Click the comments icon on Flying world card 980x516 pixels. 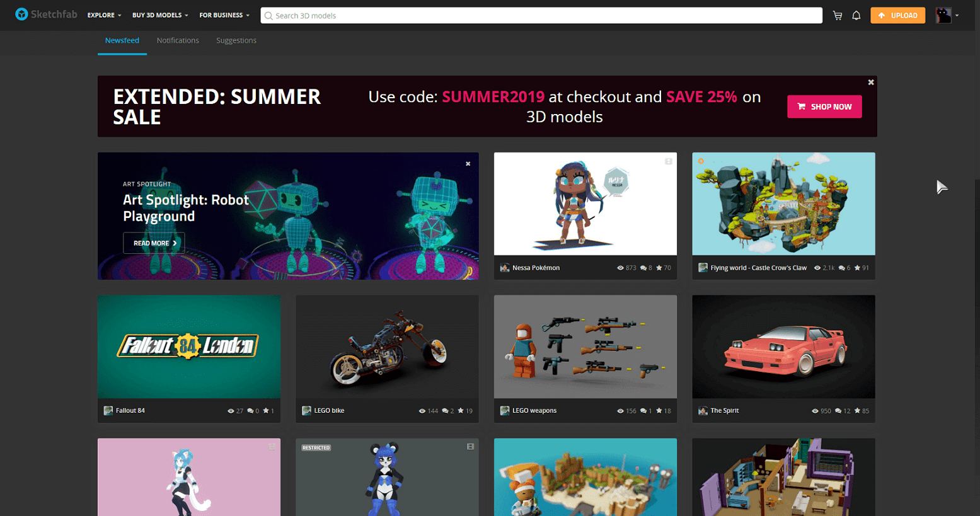[x=841, y=268]
